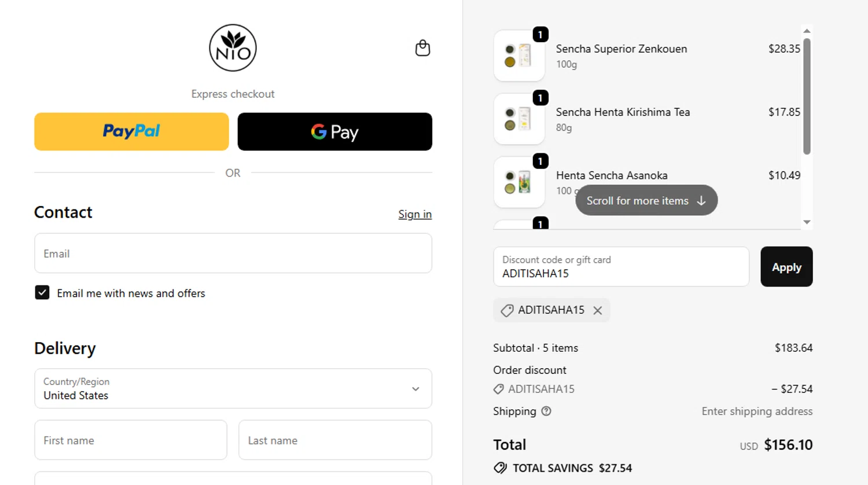Click the order list scrollbar up arrow

[807, 31]
